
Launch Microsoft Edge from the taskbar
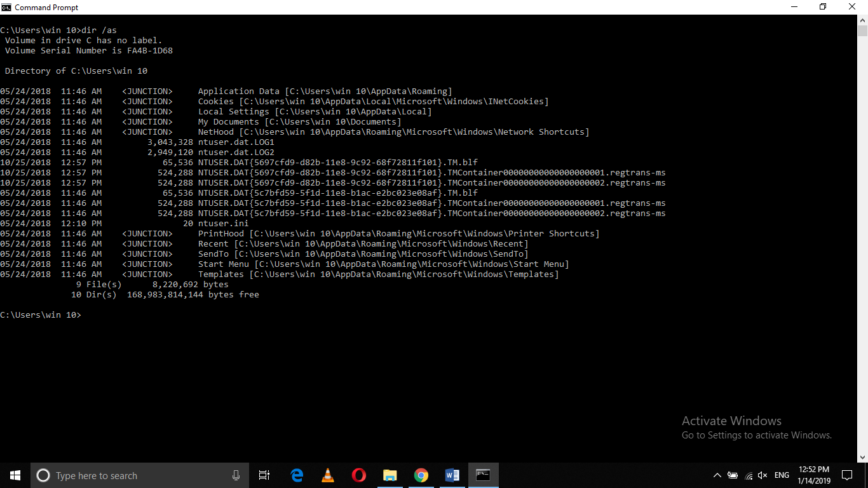pyautogui.click(x=297, y=475)
